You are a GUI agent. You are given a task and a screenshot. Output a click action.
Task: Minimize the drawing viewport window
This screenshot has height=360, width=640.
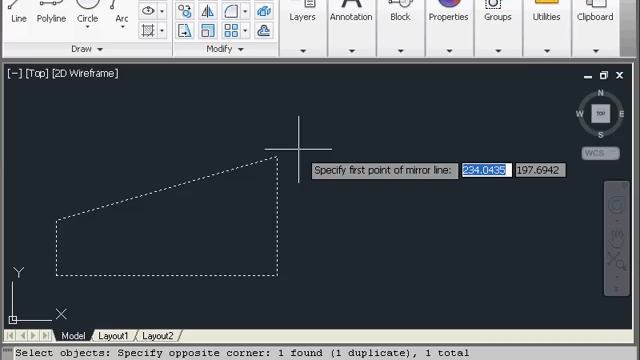click(x=588, y=76)
